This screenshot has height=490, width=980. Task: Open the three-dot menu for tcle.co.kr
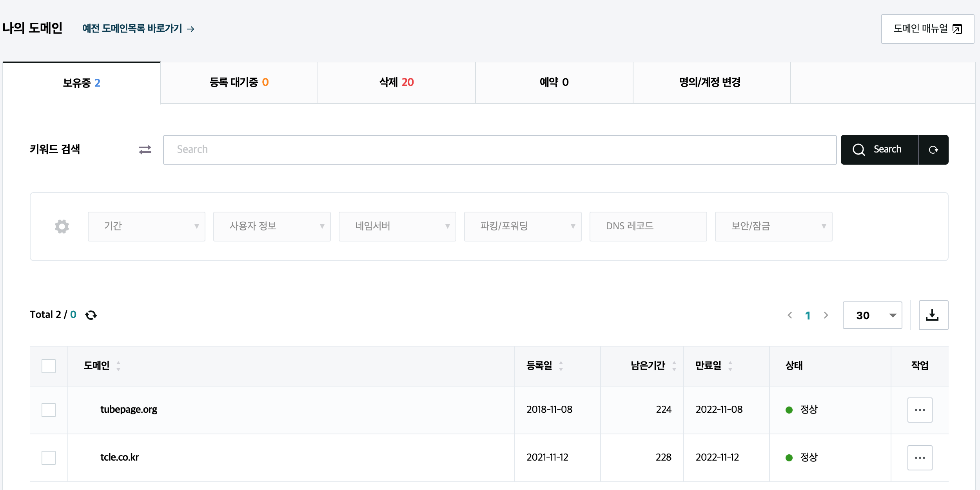(919, 458)
